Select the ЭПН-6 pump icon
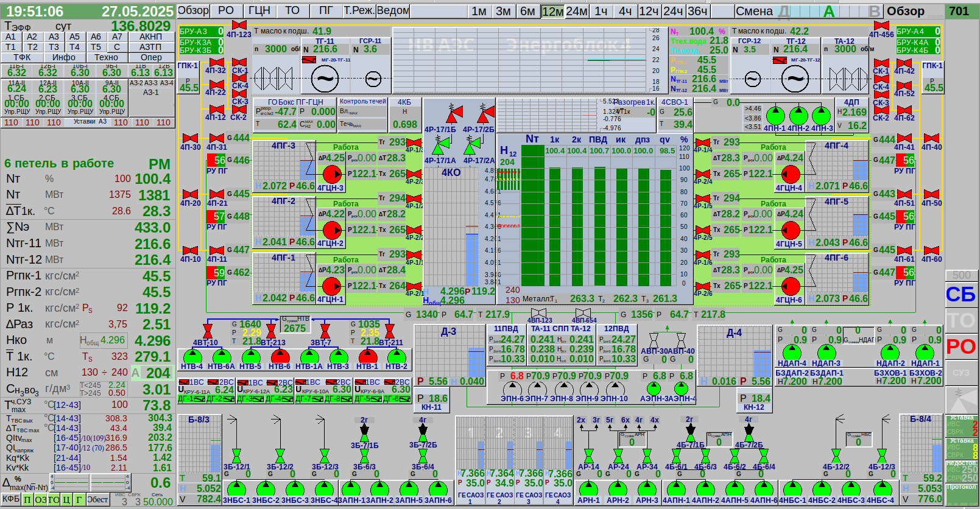This screenshot has width=980, height=509. click(512, 387)
